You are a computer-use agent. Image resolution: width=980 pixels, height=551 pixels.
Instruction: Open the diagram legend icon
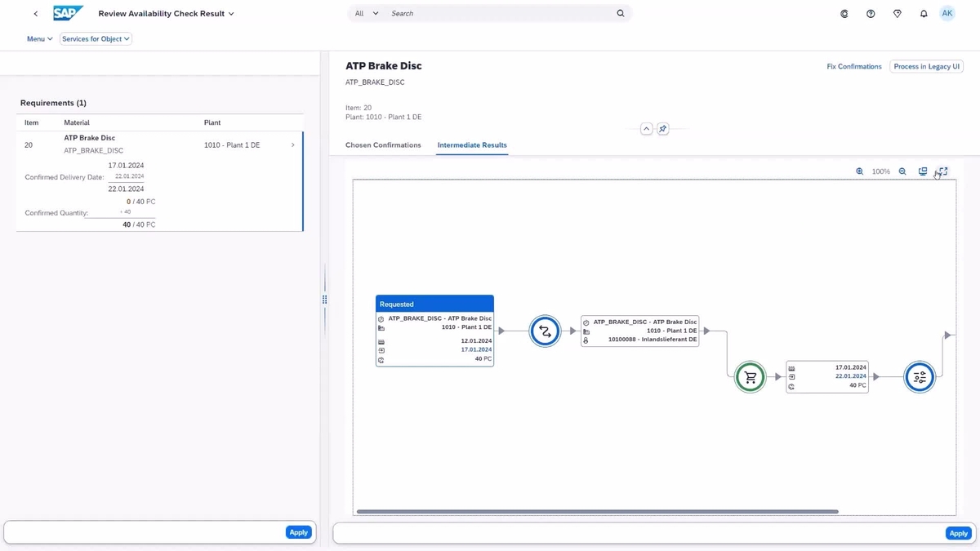922,171
